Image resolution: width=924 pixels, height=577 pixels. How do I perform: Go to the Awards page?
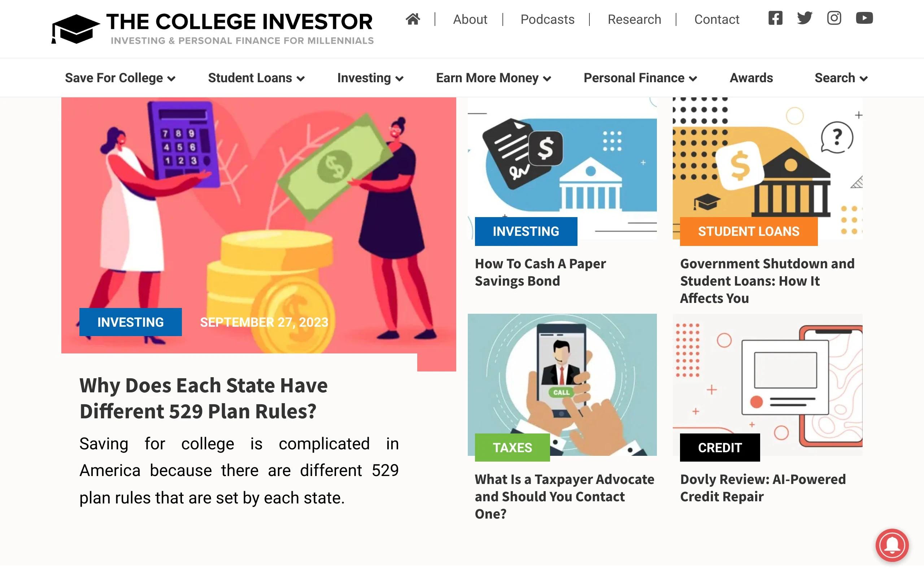point(751,78)
